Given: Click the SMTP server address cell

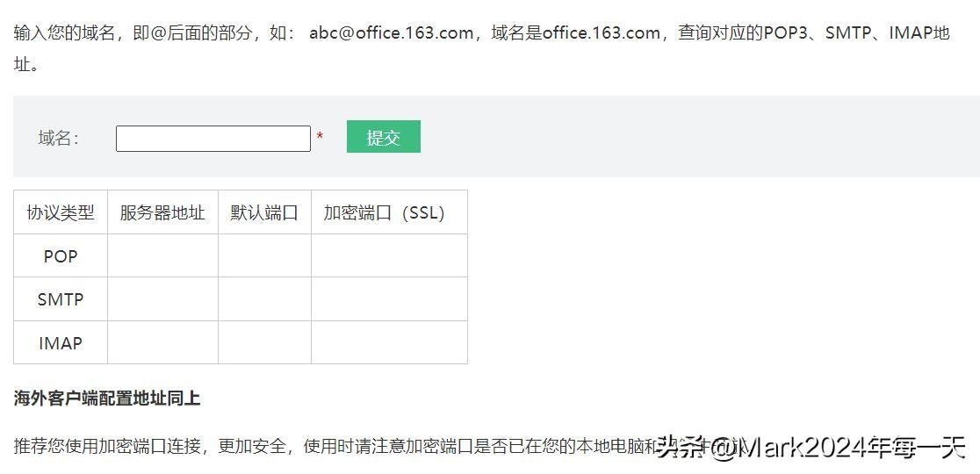Looking at the screenshot, I should (x=162, y=299).
